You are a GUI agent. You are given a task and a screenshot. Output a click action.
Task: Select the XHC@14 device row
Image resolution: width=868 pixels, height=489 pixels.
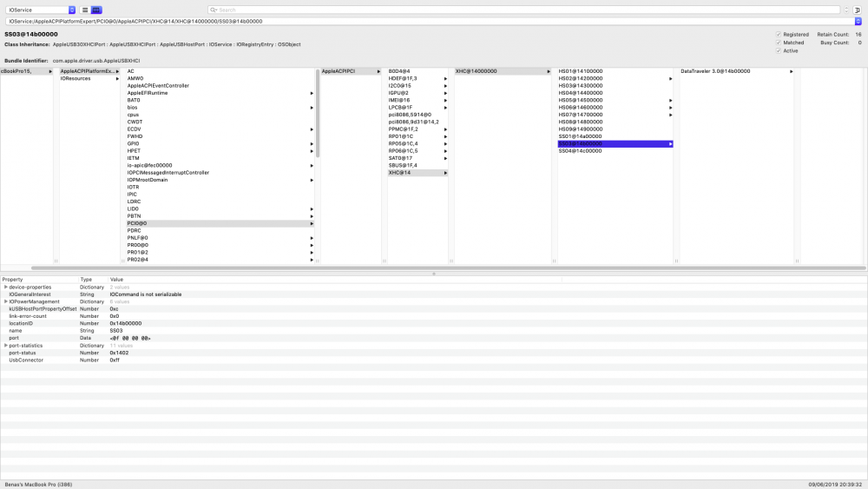[418, 173]
